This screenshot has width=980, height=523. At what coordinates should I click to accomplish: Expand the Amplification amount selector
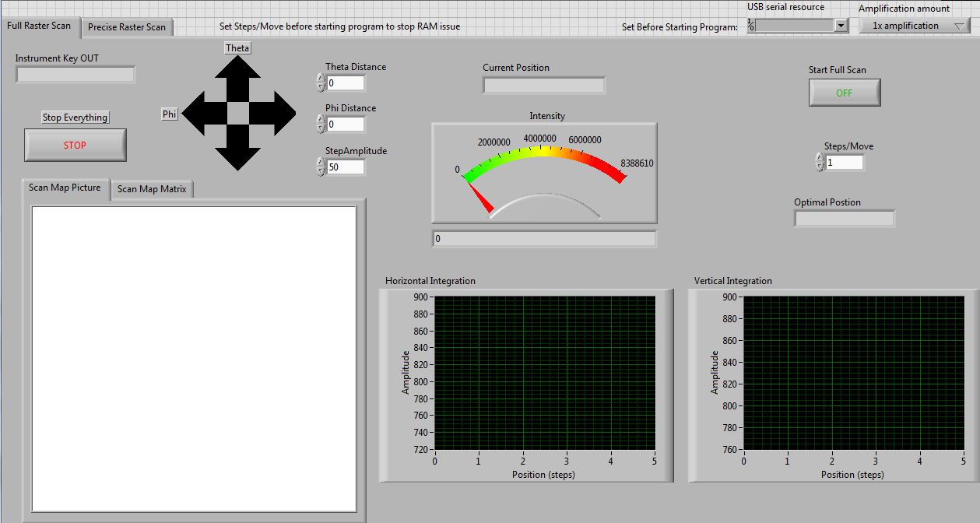point(913,26)
